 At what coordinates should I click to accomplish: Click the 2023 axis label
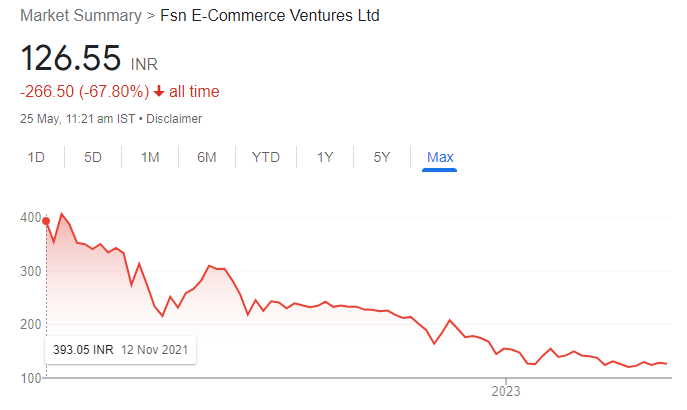click(x=506, y=391)
